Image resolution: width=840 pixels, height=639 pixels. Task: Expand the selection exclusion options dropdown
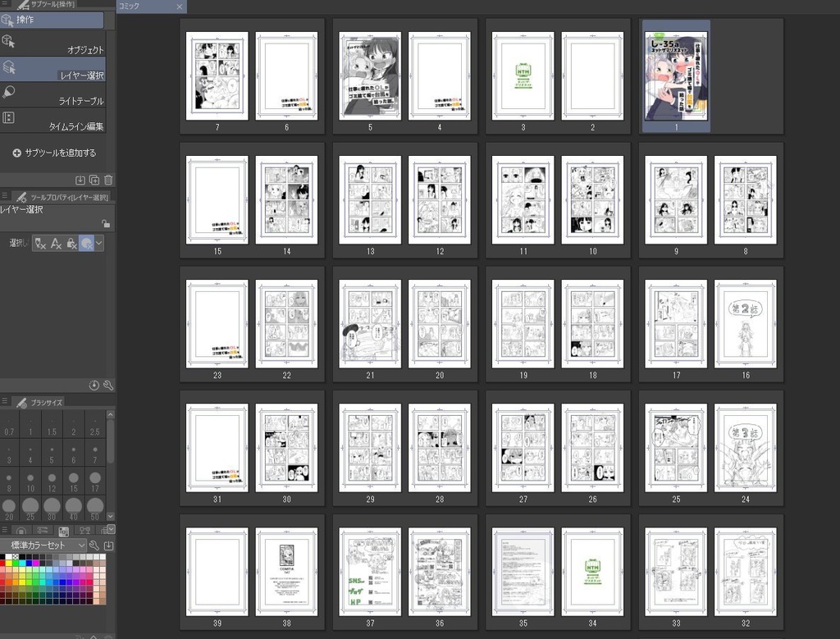(x=99, y=244)
